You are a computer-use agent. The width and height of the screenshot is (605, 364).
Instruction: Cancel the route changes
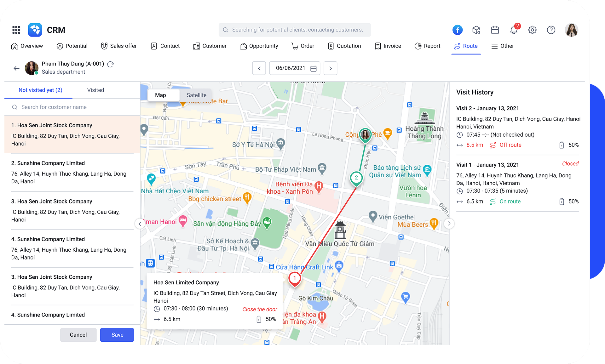pos(78,335)
